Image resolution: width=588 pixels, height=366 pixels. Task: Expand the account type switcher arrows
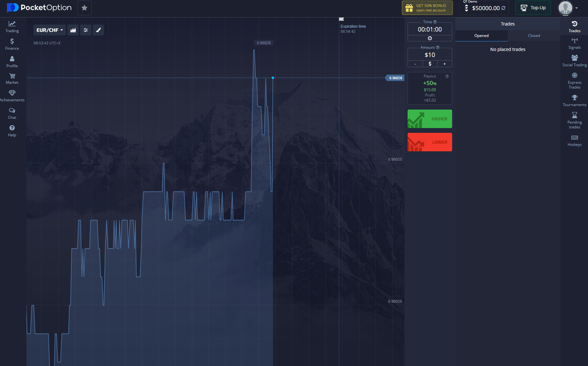(x=466, y=8)
